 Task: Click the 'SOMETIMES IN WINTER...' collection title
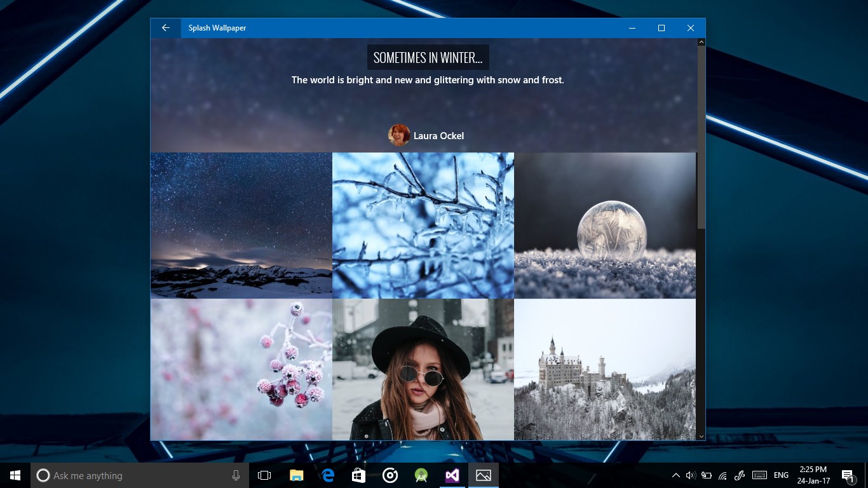(428, 58)
